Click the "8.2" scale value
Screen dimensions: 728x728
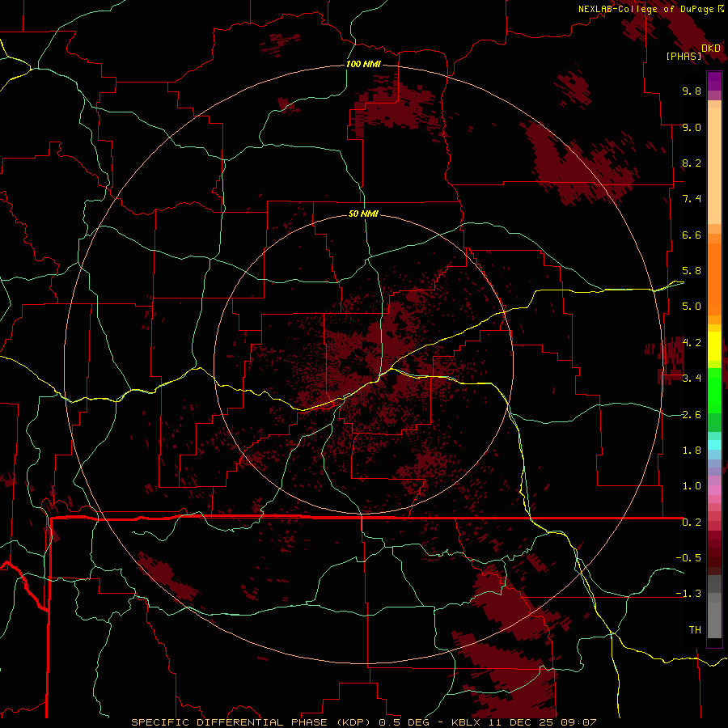[692, 163]
